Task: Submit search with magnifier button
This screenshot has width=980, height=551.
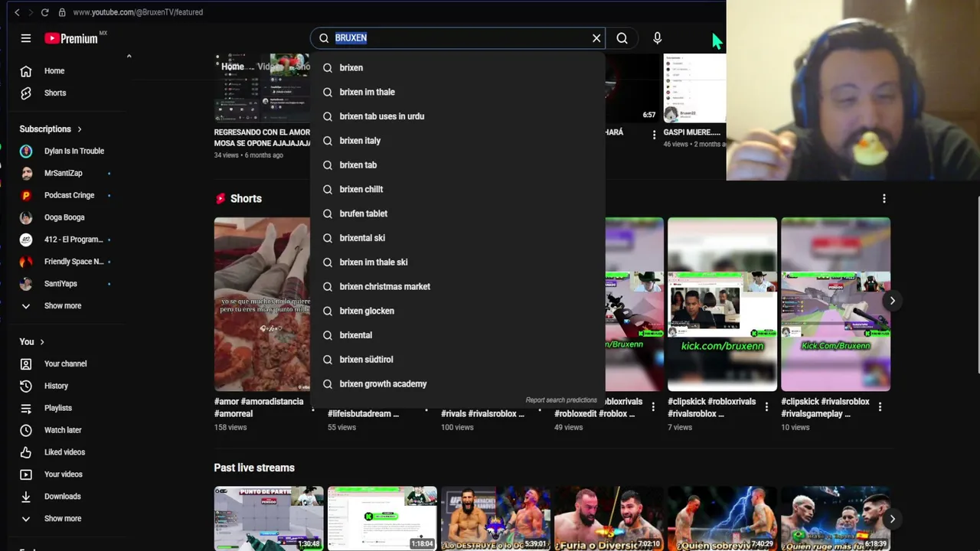Action: [x=622, y=38]
